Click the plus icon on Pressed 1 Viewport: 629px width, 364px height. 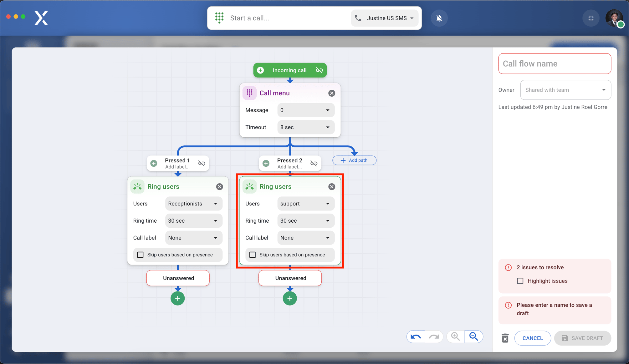(154, 163)
